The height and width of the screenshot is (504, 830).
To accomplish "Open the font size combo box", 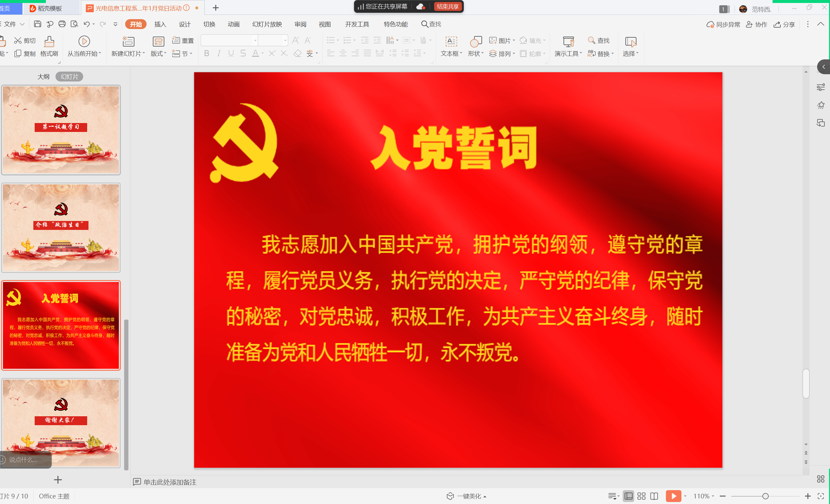I will [273, 41].
